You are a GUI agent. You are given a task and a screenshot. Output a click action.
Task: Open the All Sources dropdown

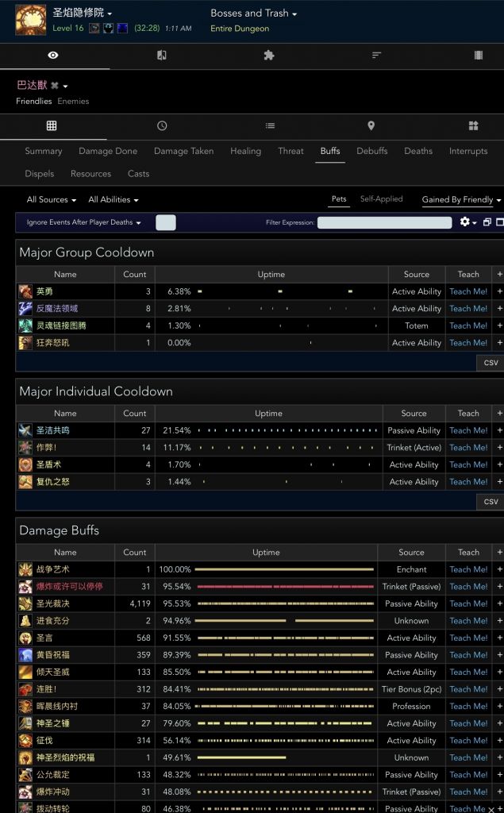51,200
